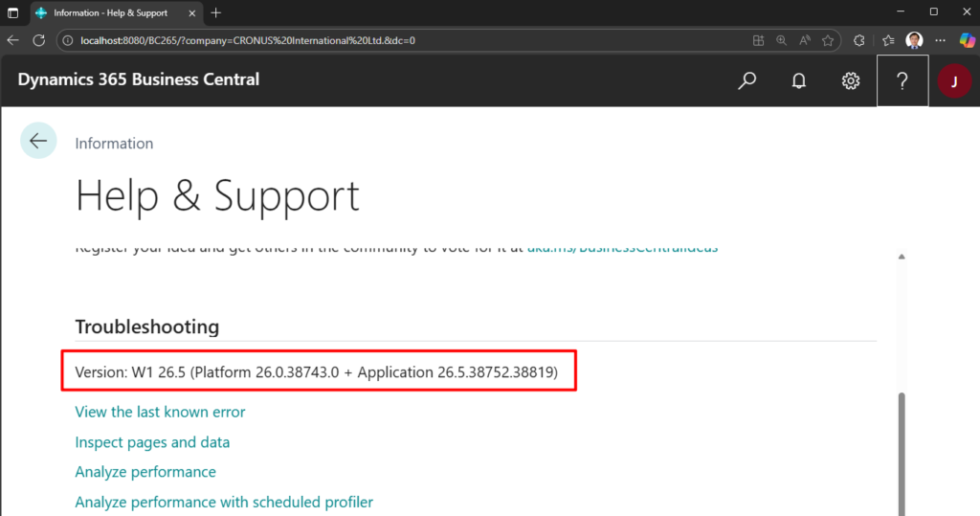Open View the last known error

[160, 412]
